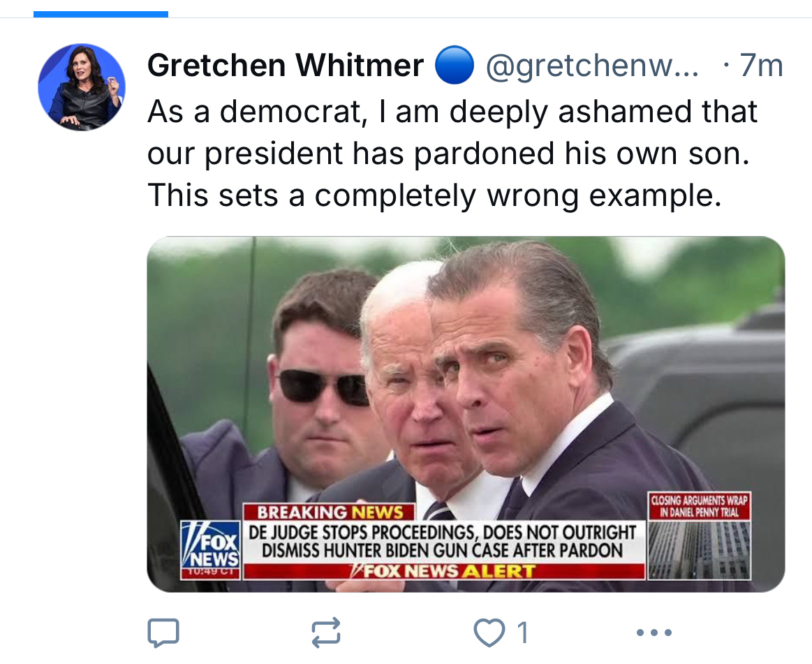Click the display name Gretchen Whitmer

pyautogui.click(x=286, y=66)
